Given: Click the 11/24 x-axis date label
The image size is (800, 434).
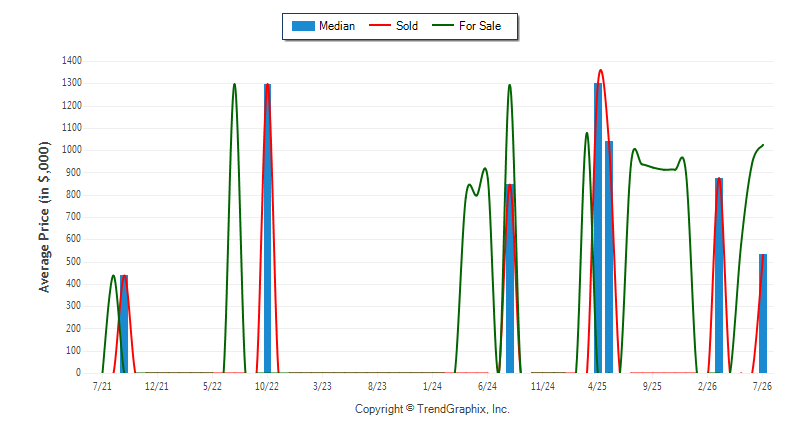Looking at the screenshot, I should point(542,386).
